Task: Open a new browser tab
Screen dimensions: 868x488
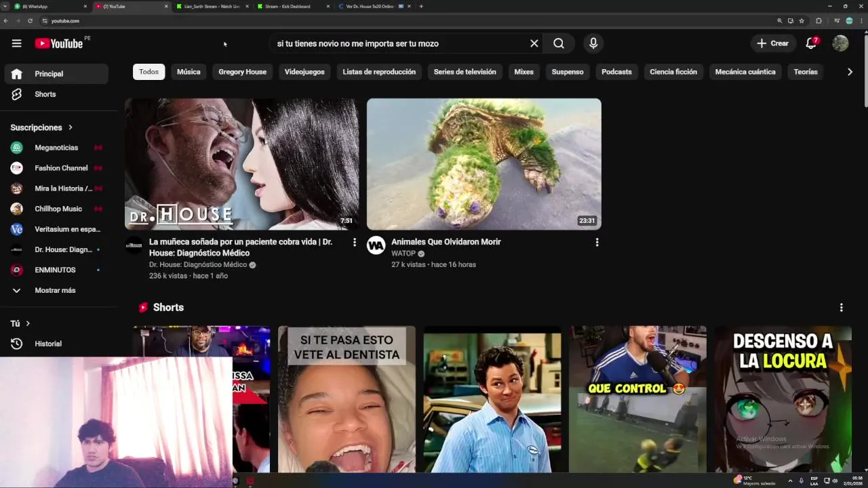Action: [x=421, y=6]
